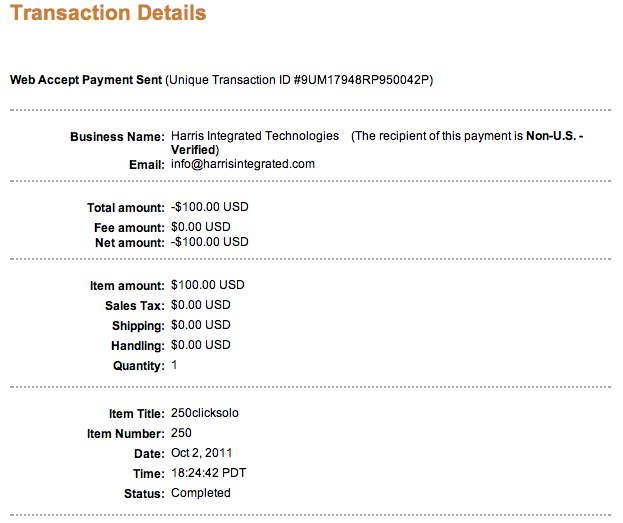Click the Net amount value
623x523 pixels.
pos(209,242)
